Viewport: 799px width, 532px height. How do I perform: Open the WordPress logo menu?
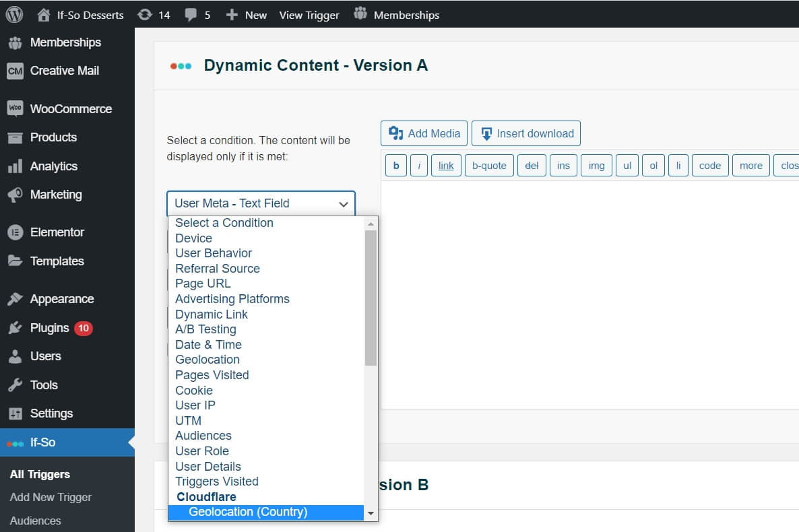(13, 13)
